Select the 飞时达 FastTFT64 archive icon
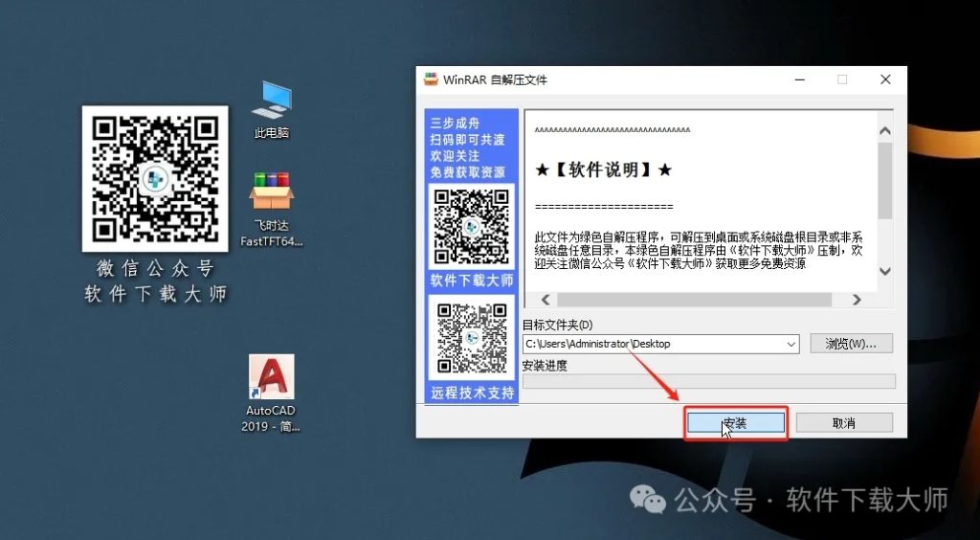 coord(271,210)
